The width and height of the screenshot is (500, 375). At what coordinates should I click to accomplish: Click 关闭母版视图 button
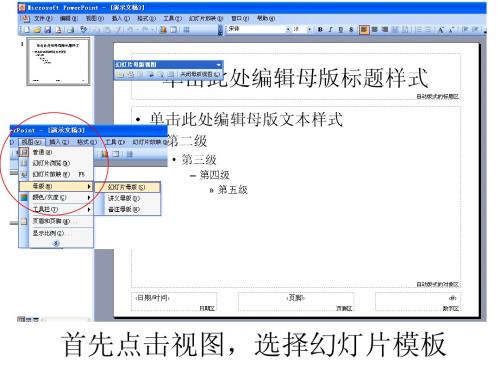click(x=199, y=74)
